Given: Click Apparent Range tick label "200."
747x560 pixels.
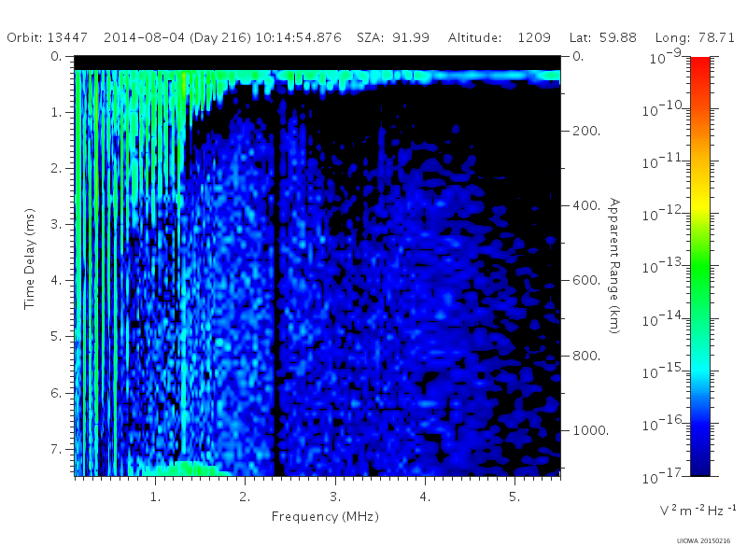Looking at the screenshot, I should [586, 131].
